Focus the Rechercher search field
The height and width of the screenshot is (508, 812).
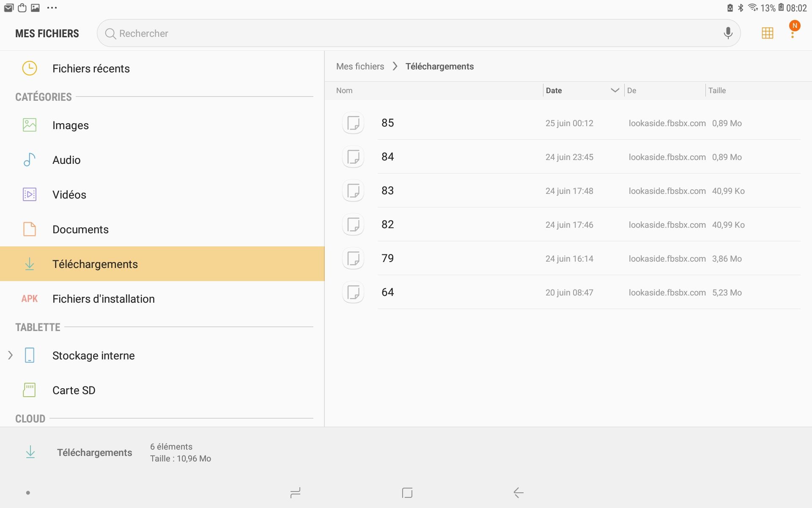tap(418, 33)
